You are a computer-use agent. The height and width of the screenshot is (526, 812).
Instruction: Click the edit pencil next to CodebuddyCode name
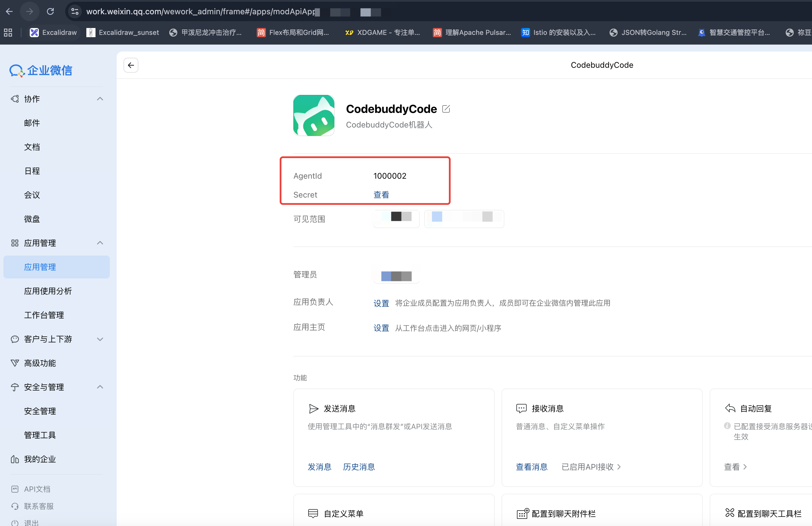click(x=447, y=109)
